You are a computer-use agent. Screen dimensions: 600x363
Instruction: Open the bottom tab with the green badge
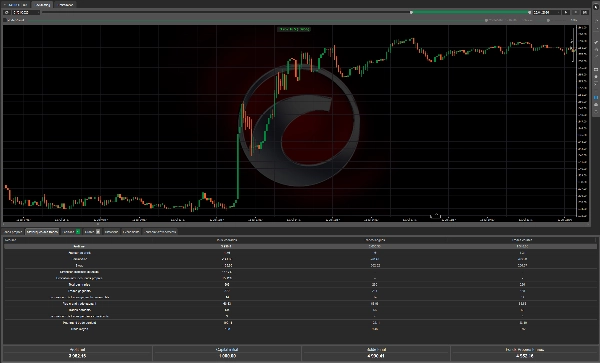71,231
